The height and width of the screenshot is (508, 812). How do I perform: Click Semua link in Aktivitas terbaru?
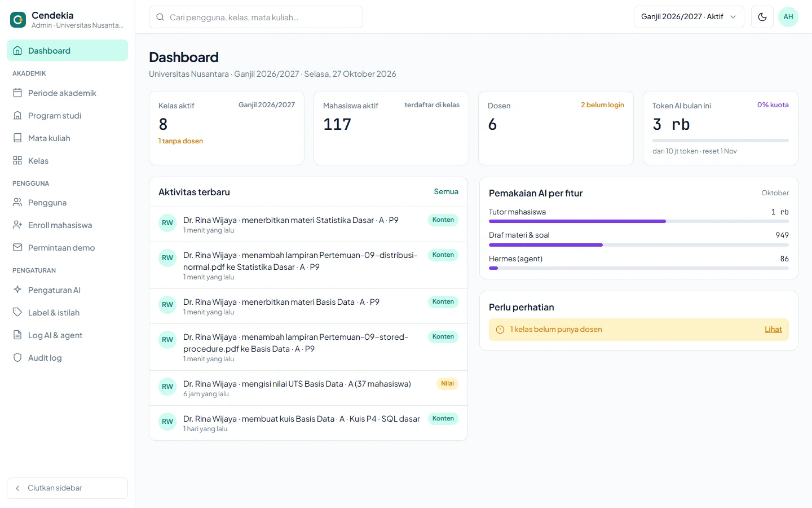446,192
